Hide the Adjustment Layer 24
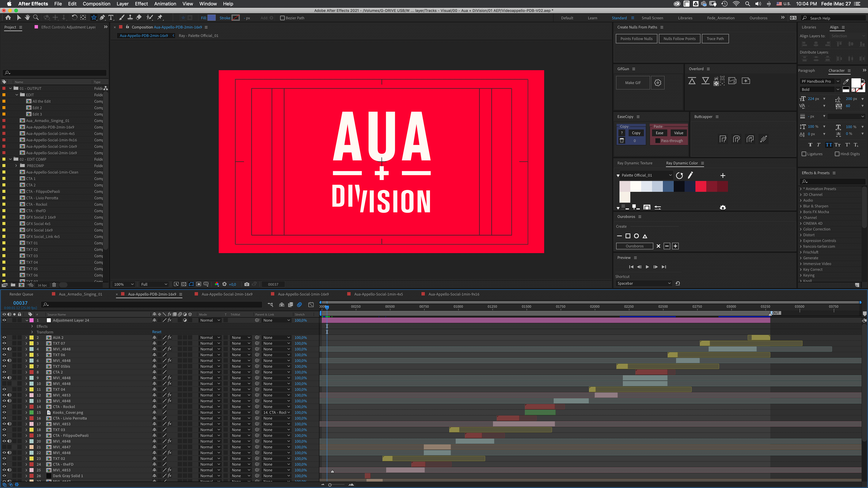The image size is (868, 488). [x=4, y=320]
